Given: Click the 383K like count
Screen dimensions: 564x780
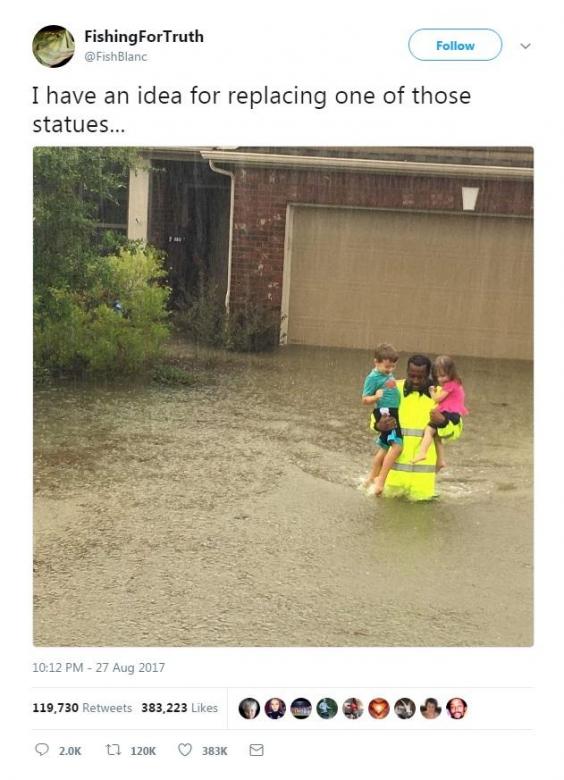Looking at the screenshot, I should (x=214, y=751).
